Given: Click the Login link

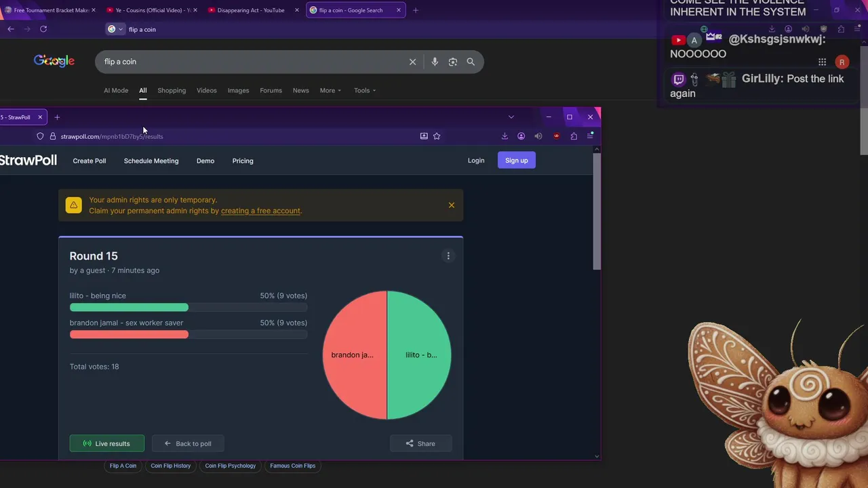Looking at the screenshot, I should click(476, 161).
